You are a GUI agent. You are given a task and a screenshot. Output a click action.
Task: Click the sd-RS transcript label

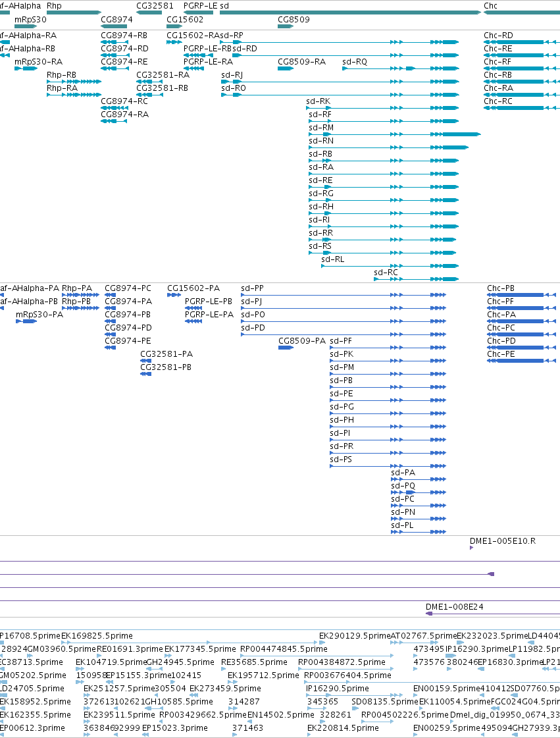tap(320, 246)
